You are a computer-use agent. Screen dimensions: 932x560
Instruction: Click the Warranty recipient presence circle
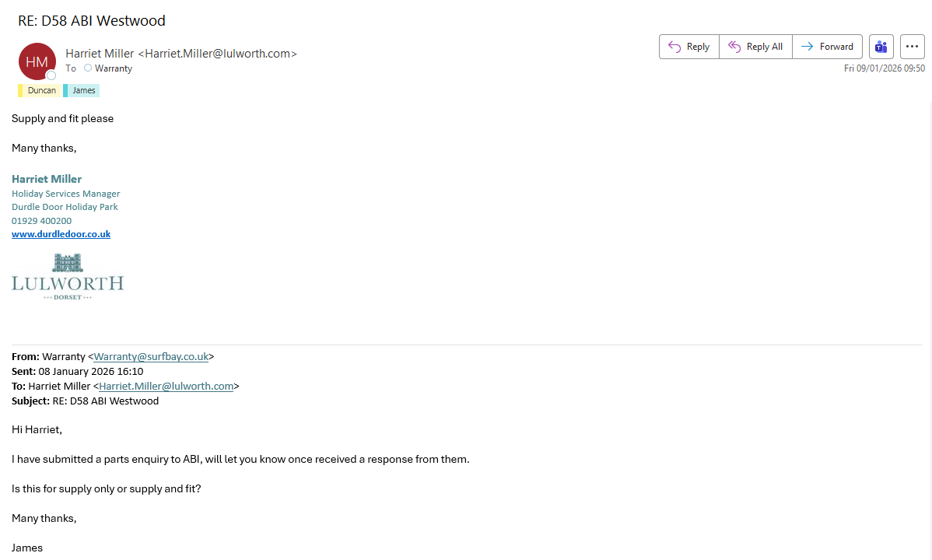(88, 68)
